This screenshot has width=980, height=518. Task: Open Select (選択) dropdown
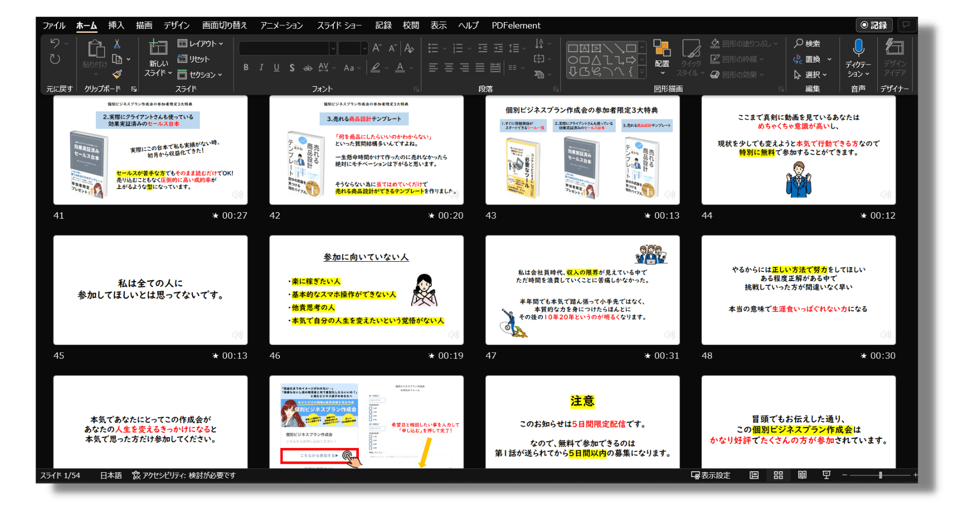pyautogui.click(x=810, y=75)
